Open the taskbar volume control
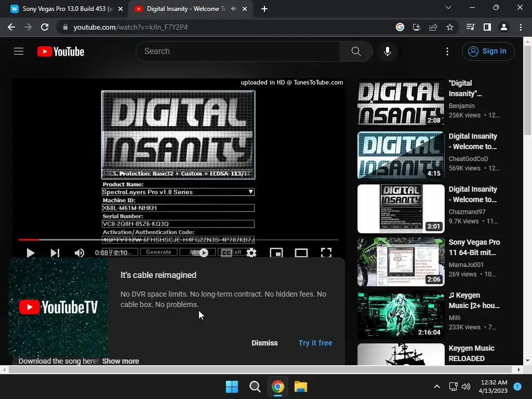The image size is (532, 399). pyautogui.click(x=466, y=387)
